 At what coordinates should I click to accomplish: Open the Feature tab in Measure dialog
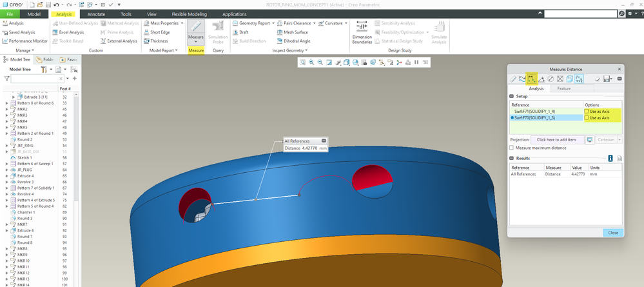(564, 88)
